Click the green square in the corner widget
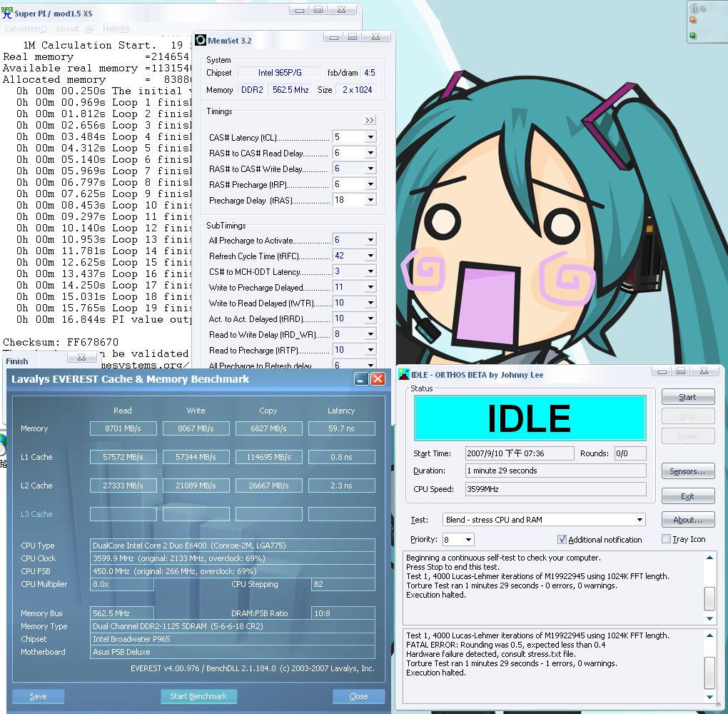The height and width of the screenshot is (714, 728). click(692, 36)
